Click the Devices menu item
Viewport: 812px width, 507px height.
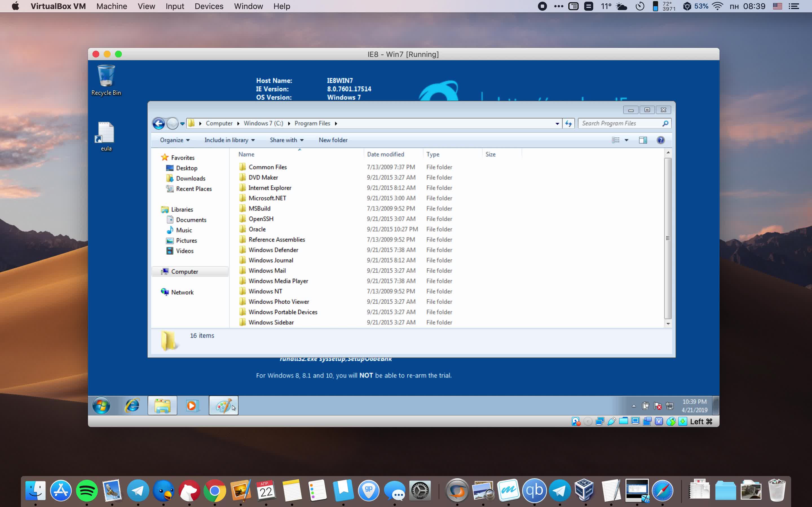(x=208, y=6)
